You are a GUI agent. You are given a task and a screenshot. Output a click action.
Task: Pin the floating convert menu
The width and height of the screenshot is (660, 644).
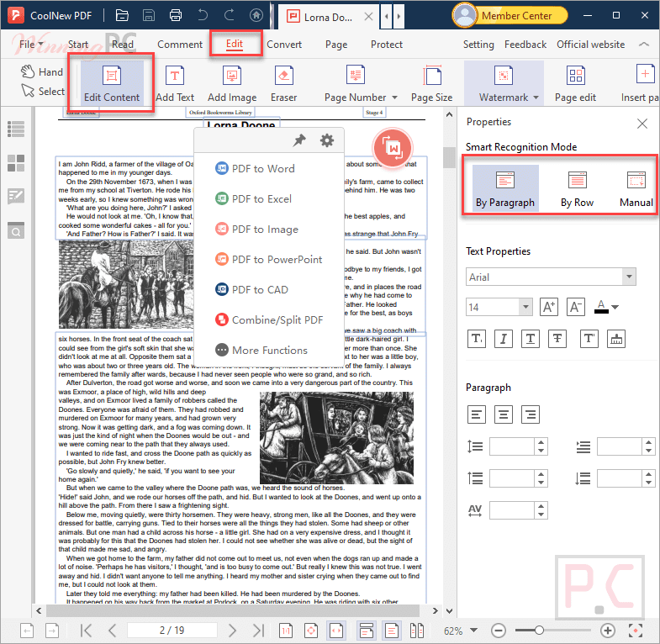(299, 140)
